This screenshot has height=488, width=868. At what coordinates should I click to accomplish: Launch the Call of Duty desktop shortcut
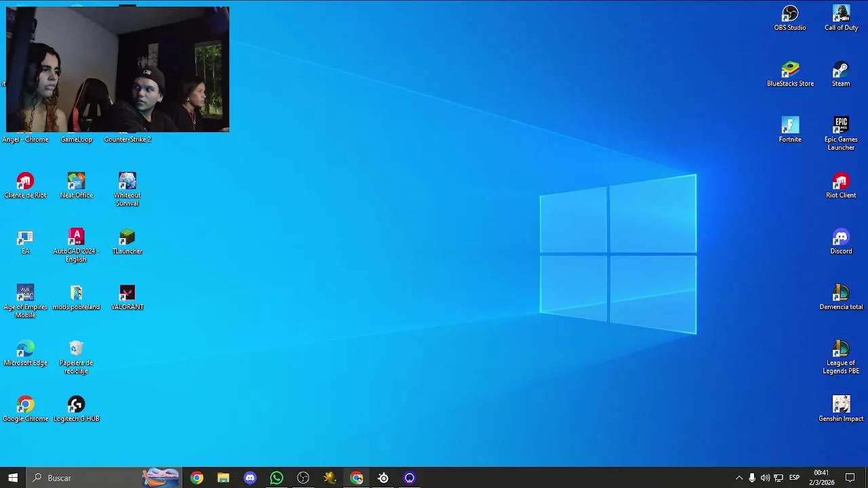[x=841, y=18]
